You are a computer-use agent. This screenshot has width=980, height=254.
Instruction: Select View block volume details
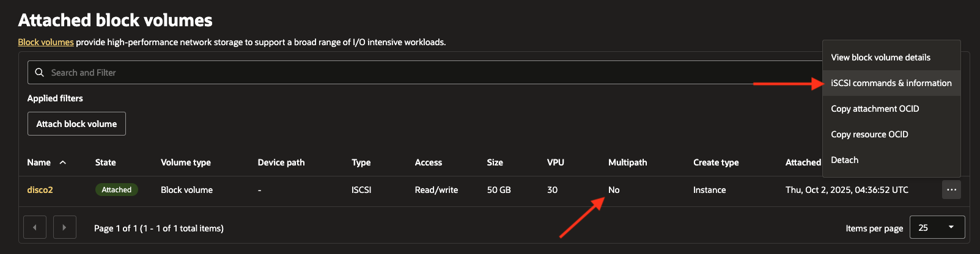(x=880, y=57)
